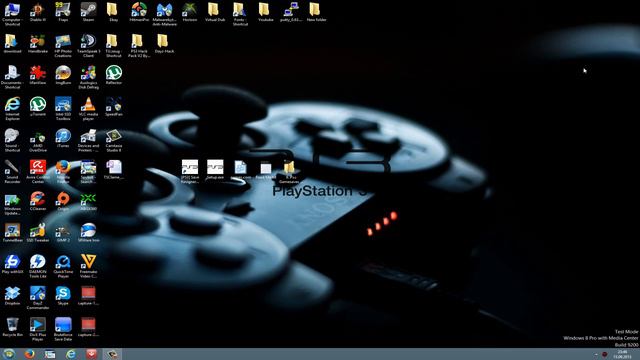Open the IrfanView desktop shortcut

click(x=38, y=75)
